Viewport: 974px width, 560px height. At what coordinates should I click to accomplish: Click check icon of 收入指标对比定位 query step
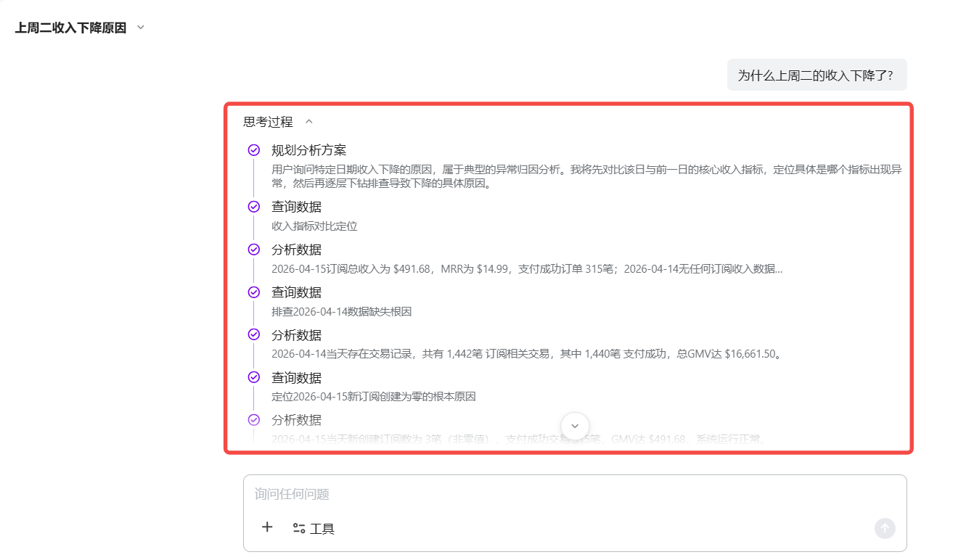[254, 207]
